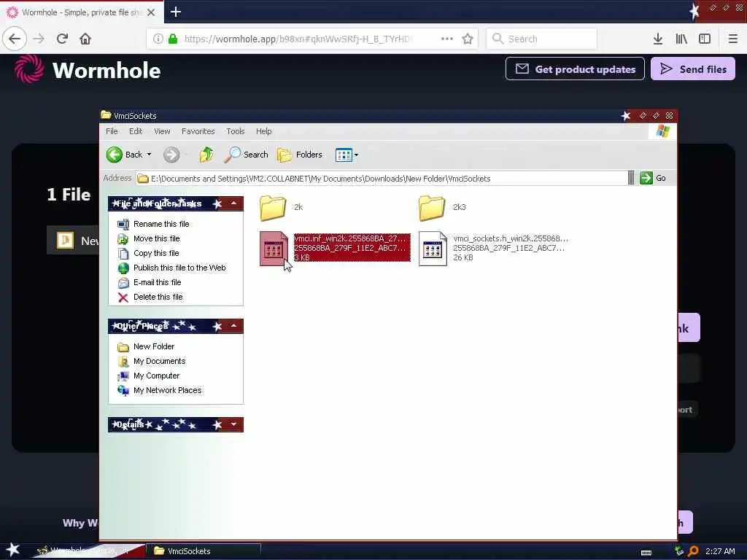
Task: Click E-mail this file
Action: pos(158,282)
